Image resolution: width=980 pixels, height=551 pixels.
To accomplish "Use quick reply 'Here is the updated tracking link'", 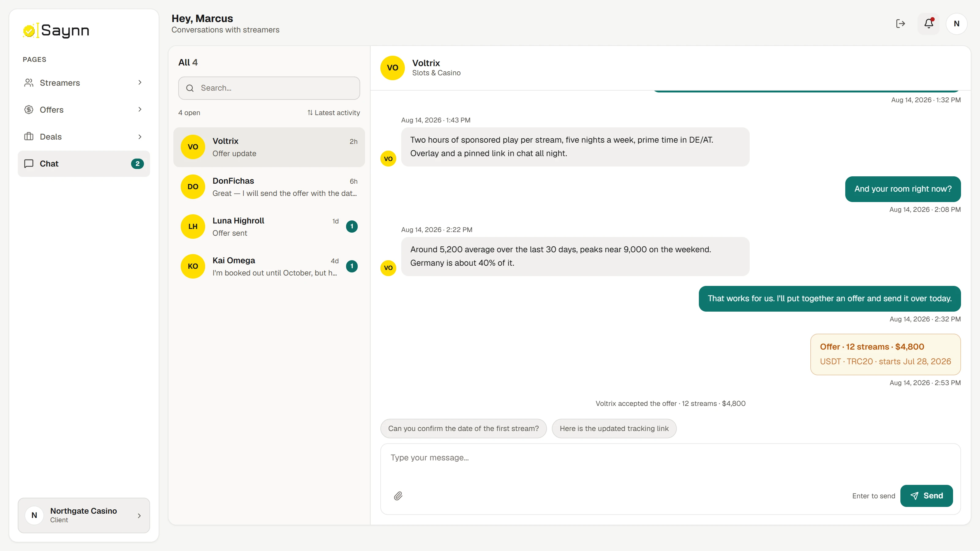I will pyautogui.click(x=614, y=429).
